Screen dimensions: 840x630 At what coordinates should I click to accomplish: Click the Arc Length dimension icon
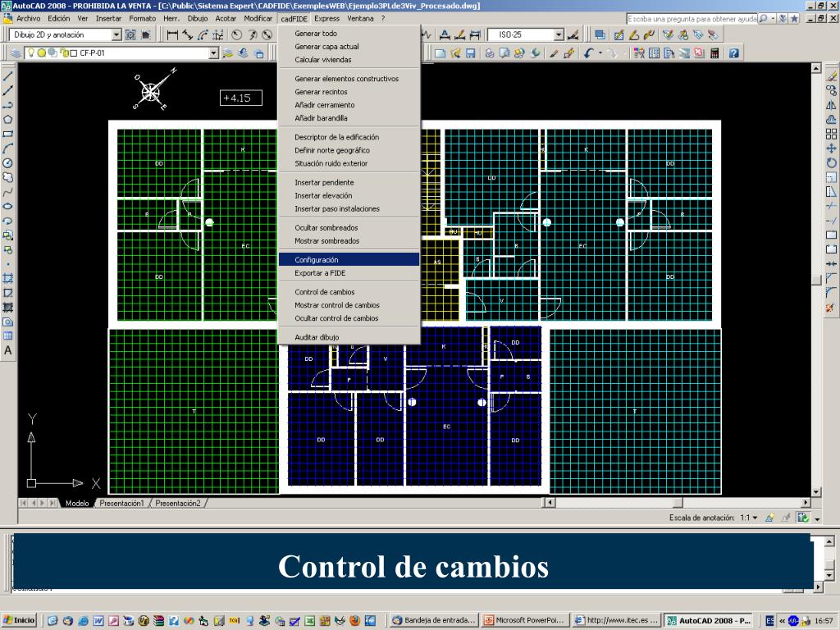click(x=203, y=34)
